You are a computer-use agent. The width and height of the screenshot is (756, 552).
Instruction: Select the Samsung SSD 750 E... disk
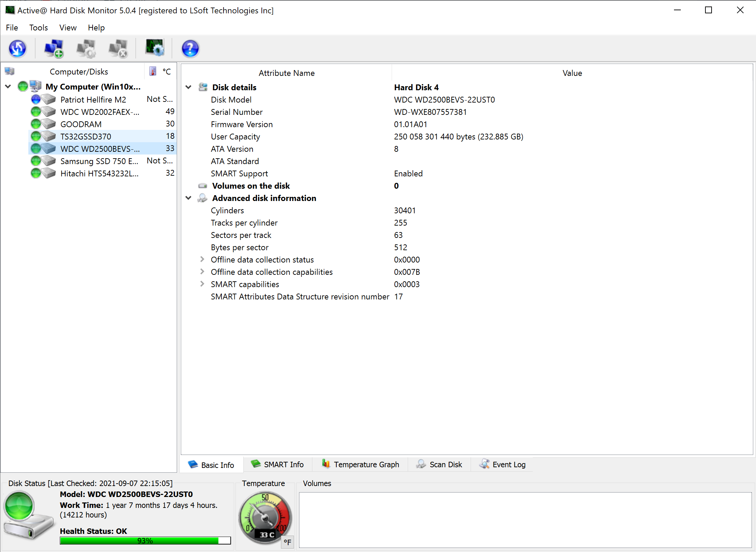point(103,161)
